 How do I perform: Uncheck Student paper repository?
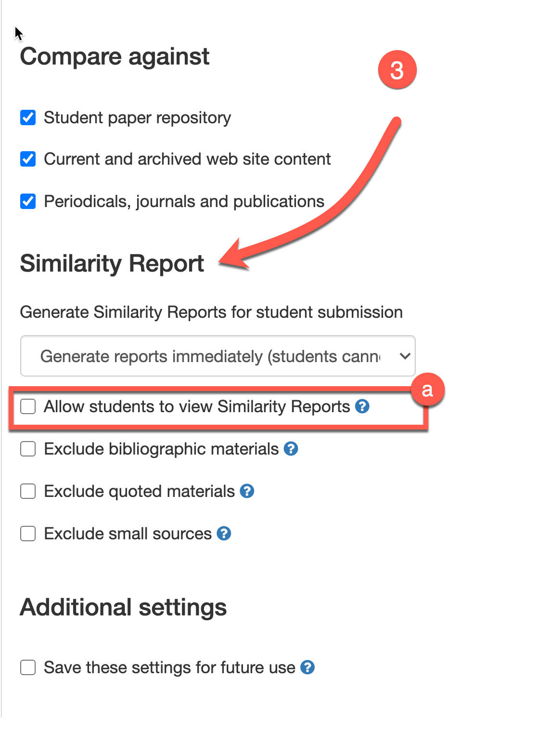28,117
